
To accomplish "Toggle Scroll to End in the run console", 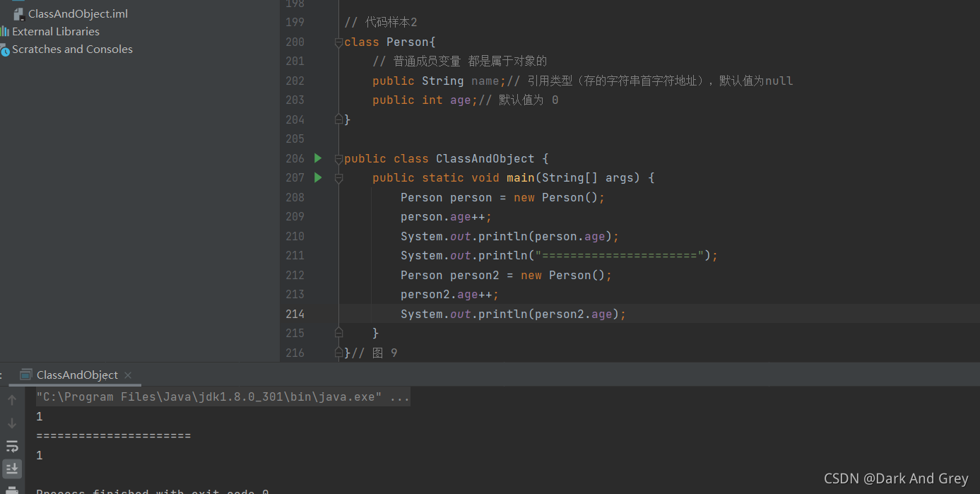I will [12, 469].
